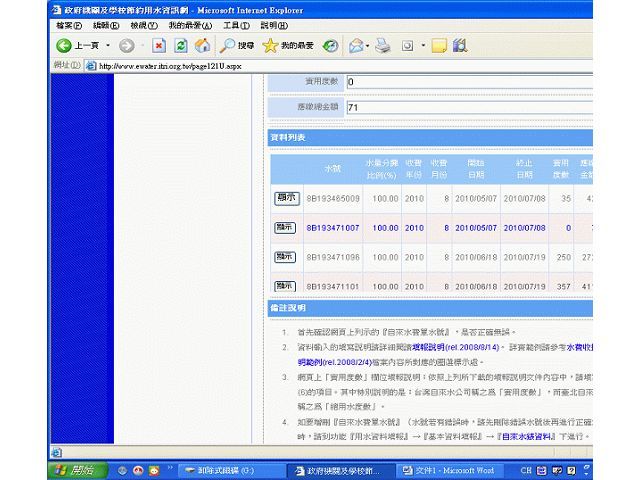Click the Print icon in toolbar

coord(382,46)
